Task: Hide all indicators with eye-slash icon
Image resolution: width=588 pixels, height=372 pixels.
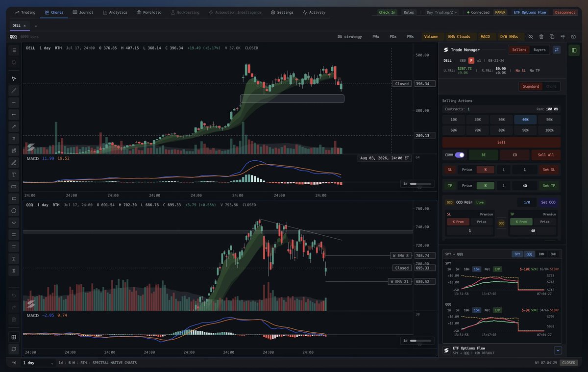Action: tap(530, 36)
